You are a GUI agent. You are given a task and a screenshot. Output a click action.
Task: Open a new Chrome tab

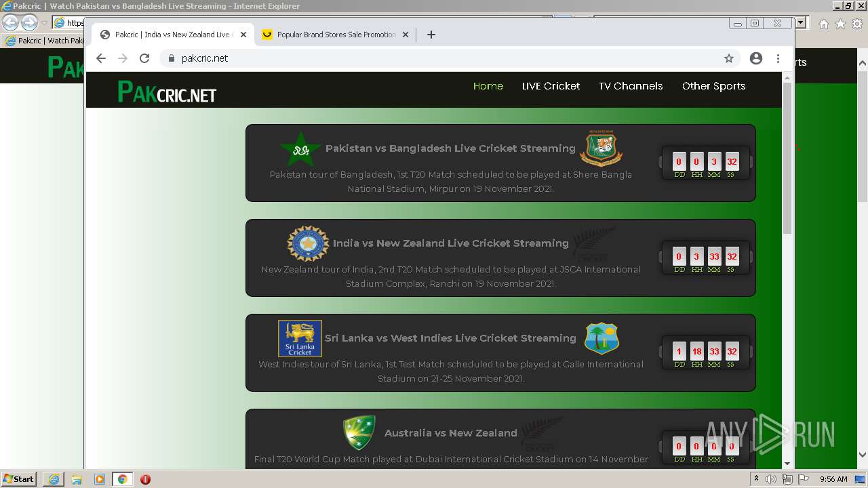(x=431, y=35)
